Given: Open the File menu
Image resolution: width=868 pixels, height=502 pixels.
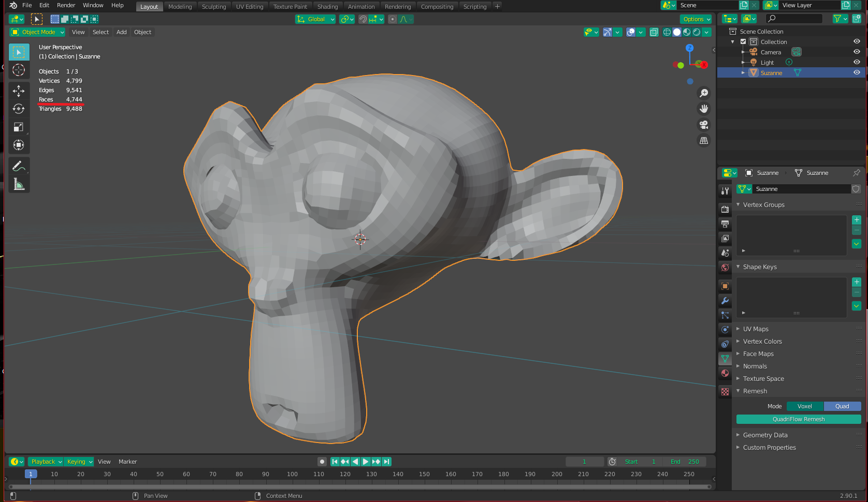Looking at the screenshot, I should click(27, 5).
